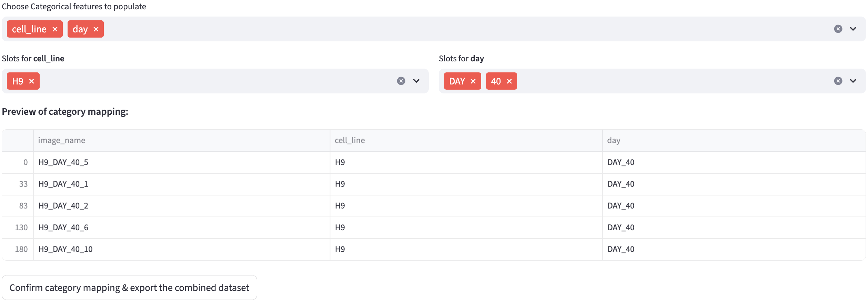
Task: Clear all slots for day
Action: [838, 81]
